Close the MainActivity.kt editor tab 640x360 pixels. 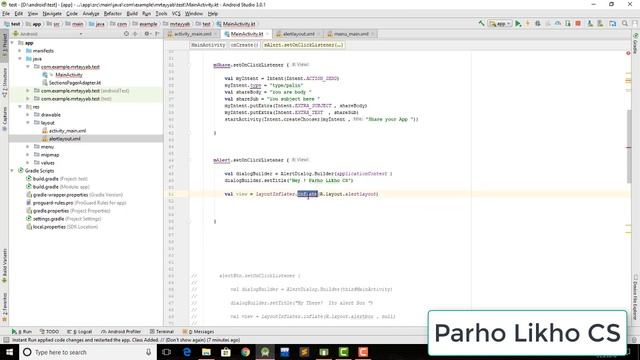(x=268, y=34)
